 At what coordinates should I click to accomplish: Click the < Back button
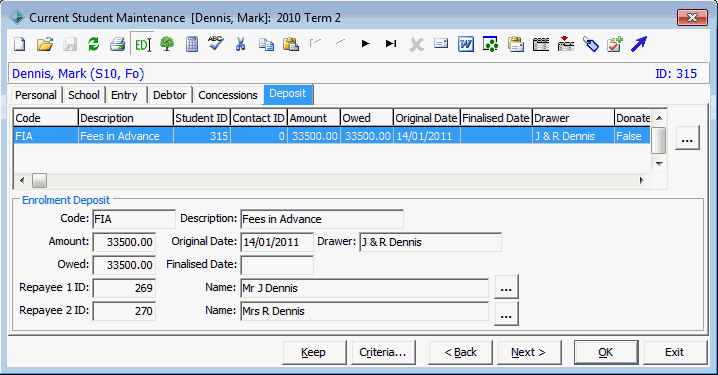click(460, 352)
